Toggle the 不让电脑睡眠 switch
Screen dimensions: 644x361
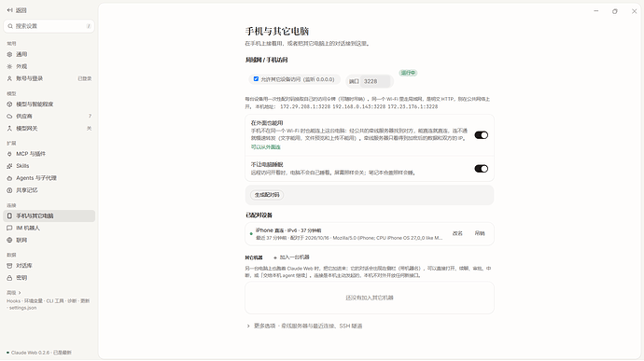(481, 169)
